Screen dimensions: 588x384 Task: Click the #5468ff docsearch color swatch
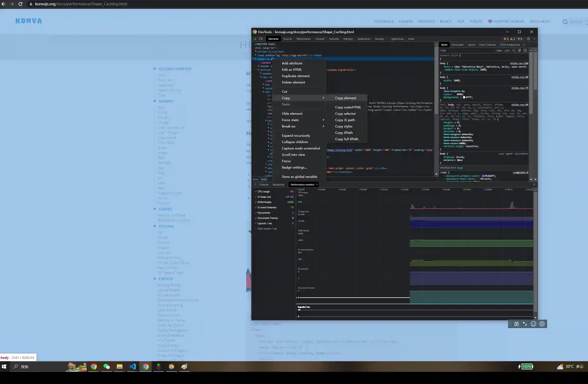tap(483, 176)
